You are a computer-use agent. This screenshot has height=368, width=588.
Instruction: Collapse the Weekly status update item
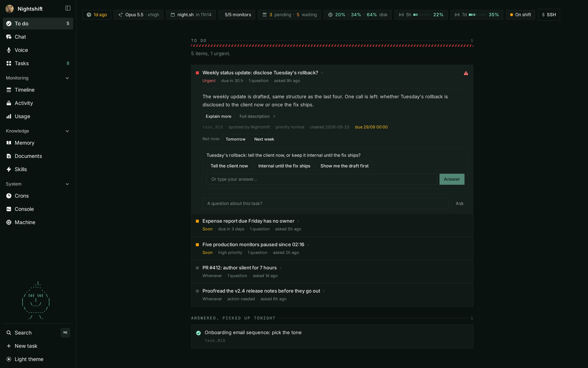click(x=322, y=73)
